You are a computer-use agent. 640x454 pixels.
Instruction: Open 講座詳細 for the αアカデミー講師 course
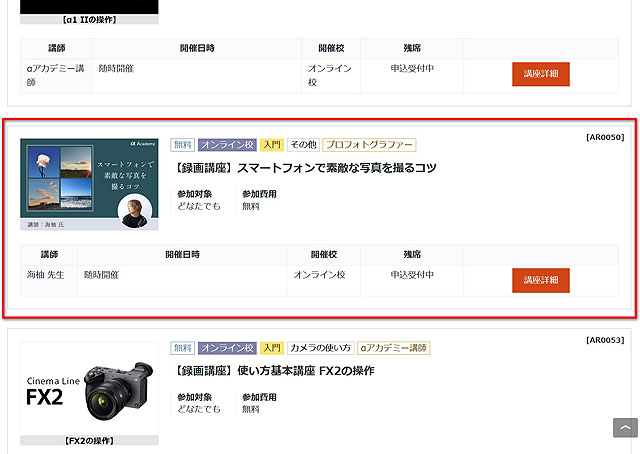[541, 73]
